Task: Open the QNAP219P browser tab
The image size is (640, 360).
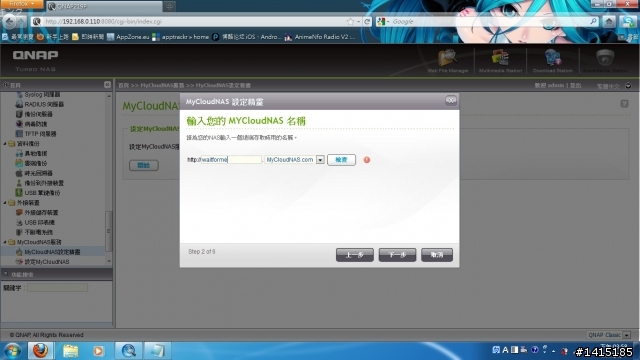Action: [x=104, y=7]
